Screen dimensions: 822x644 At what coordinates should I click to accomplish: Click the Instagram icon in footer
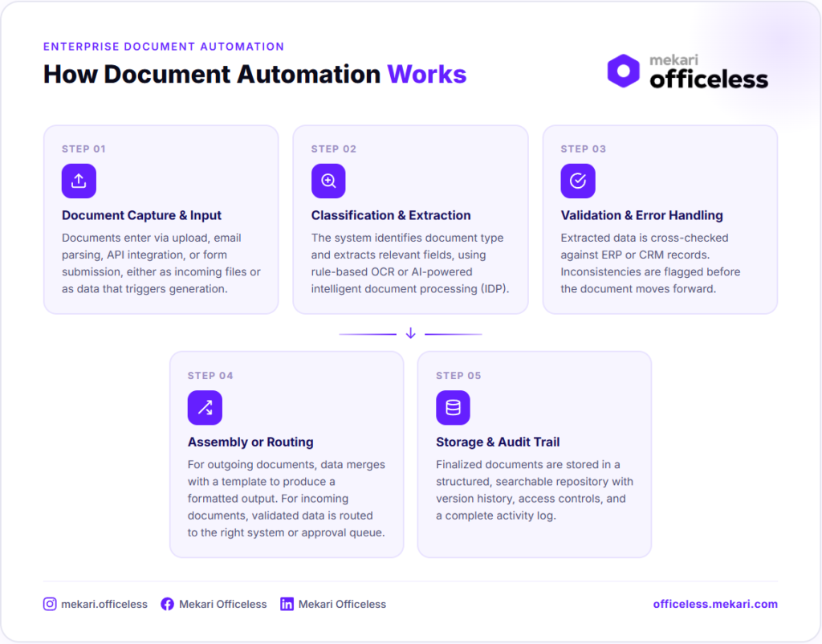[50, 604]
